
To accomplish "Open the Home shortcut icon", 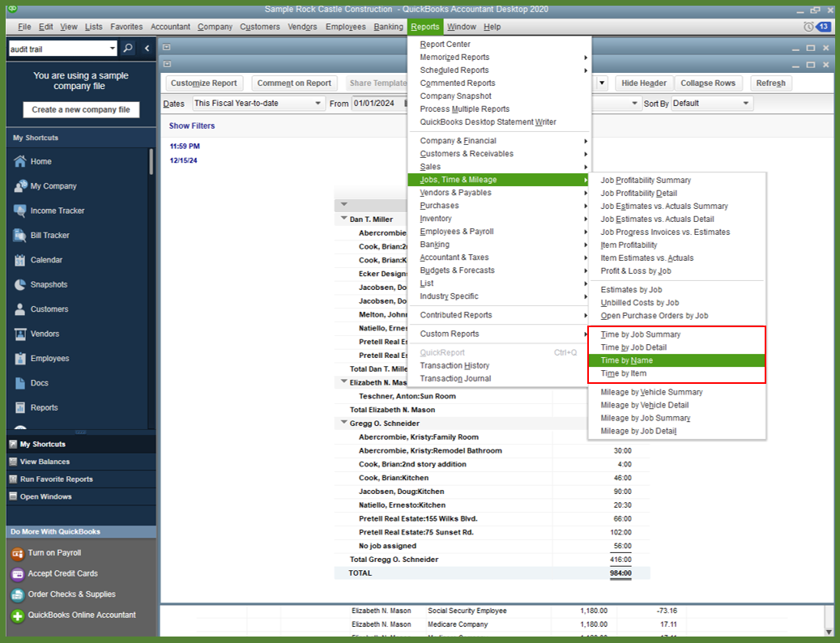I will 19,161.
